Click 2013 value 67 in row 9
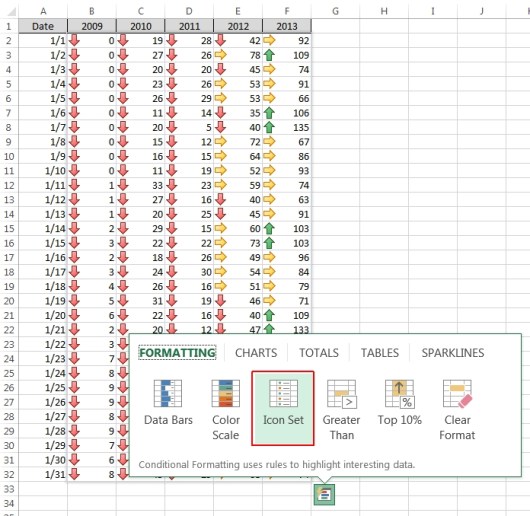Viewport: 530px width, 516px height. (287, 142)
